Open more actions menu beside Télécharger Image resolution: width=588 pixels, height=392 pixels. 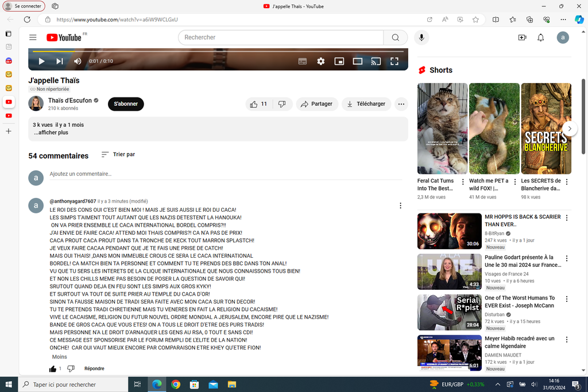[x=401, y=104]
